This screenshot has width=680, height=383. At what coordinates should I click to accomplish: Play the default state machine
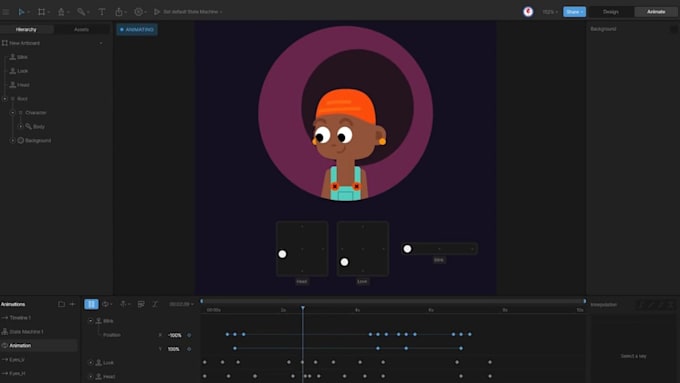[x=157, y=12]
